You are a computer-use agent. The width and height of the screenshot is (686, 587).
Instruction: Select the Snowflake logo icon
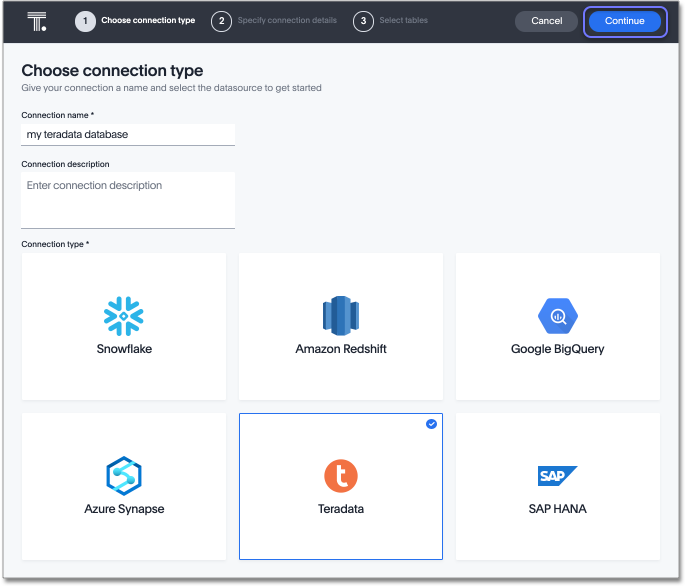tap(124, 316)
